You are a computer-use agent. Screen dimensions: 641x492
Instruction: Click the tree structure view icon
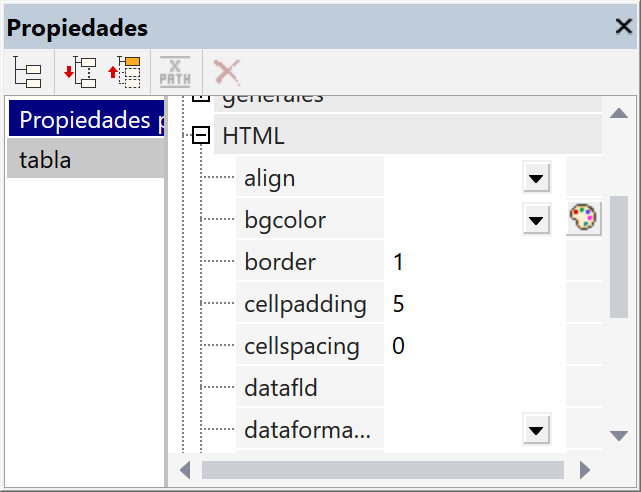(27, 71)
